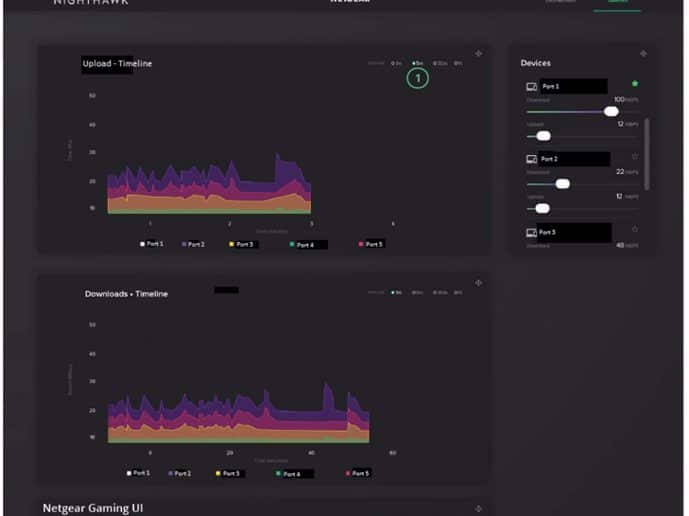689x516 pixels.
Task: Toggle Port 3 legend in Downloads - Timeline chart
Action: pos(228,474)
